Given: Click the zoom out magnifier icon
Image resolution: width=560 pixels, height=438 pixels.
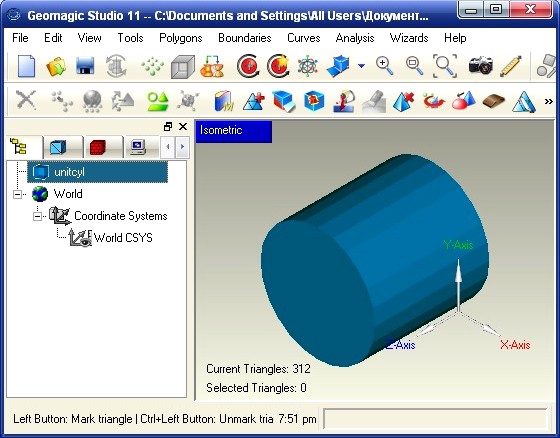Looking at the screenshot, I should 415,66.
